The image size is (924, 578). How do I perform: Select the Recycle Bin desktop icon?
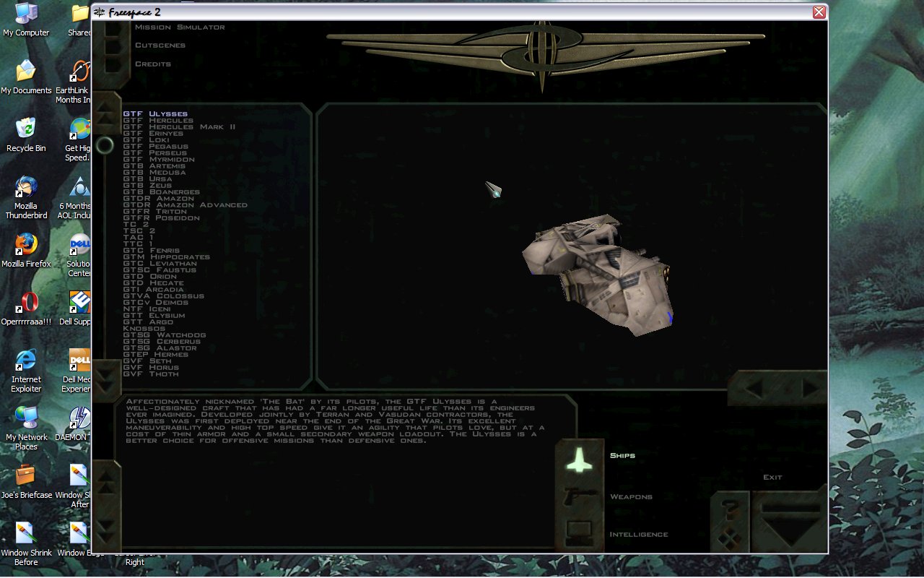click(26, 135)
